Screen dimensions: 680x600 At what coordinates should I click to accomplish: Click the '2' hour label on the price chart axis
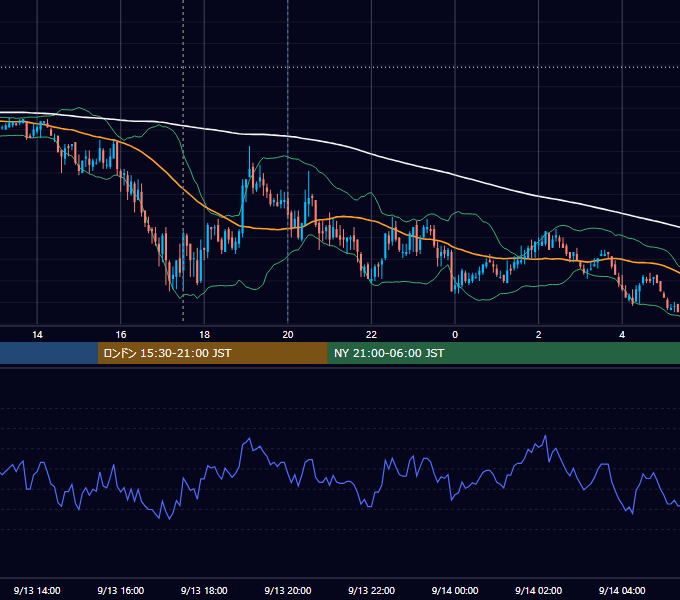(539, 335)
